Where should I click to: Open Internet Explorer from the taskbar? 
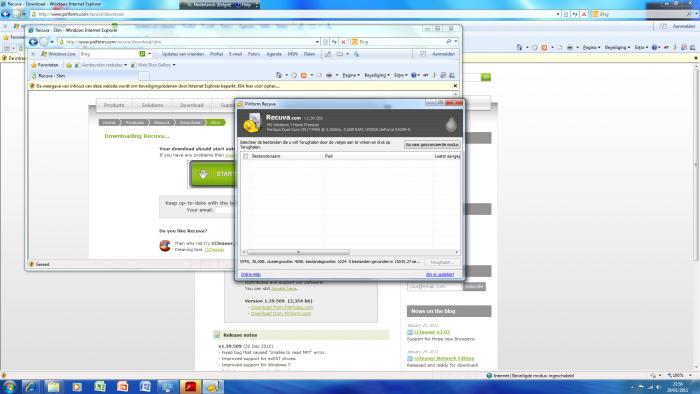click(x=31, y=386)
